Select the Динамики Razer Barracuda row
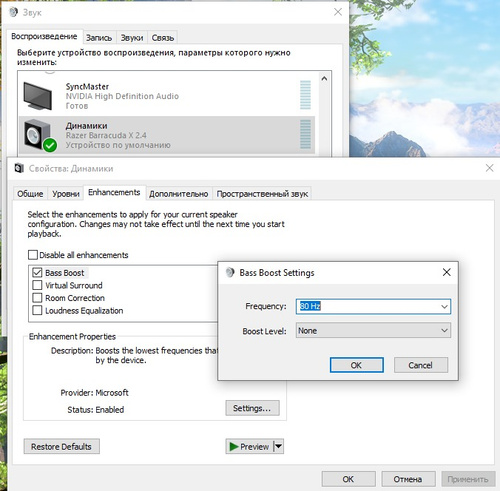 (x=167, y=135)
